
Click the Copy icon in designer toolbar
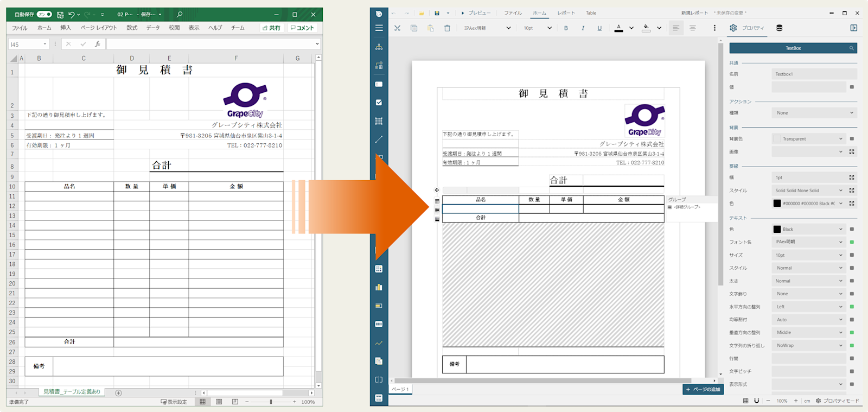[414, 28]
